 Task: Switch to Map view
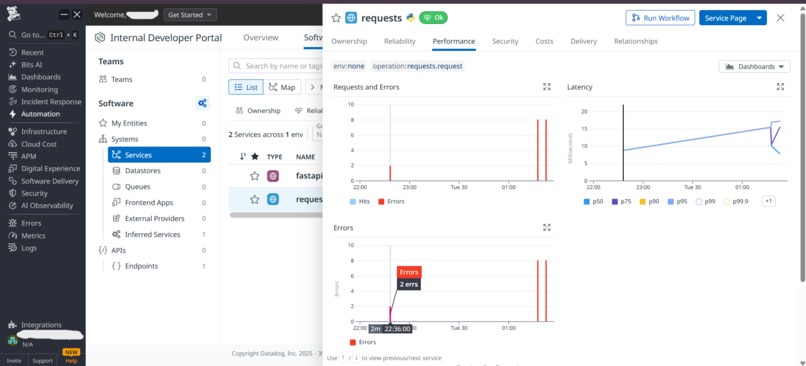coord(282,87)
